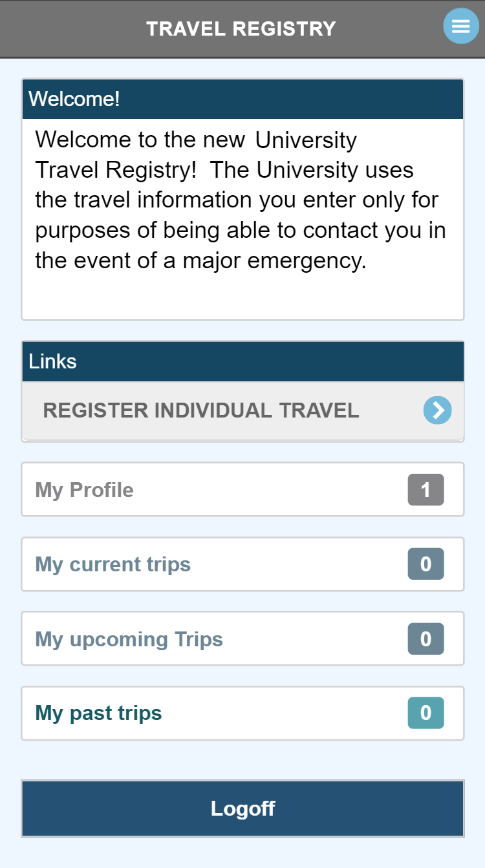Open Register Individual Travel link
485x868 pixels.
(x=200, y=410)
